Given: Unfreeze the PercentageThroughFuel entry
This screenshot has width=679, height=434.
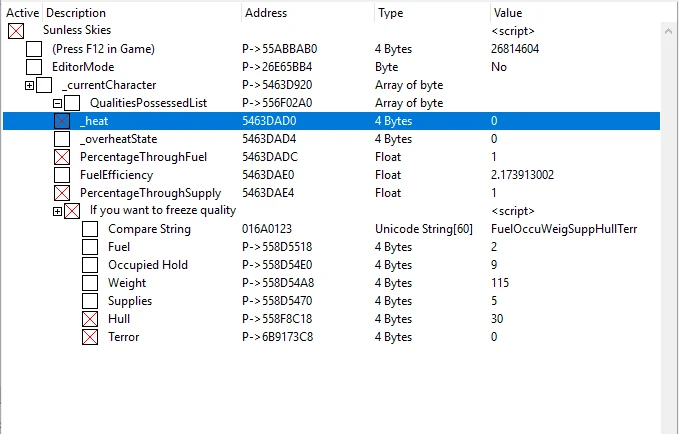Looking at the screenshot, I should 61,157.
